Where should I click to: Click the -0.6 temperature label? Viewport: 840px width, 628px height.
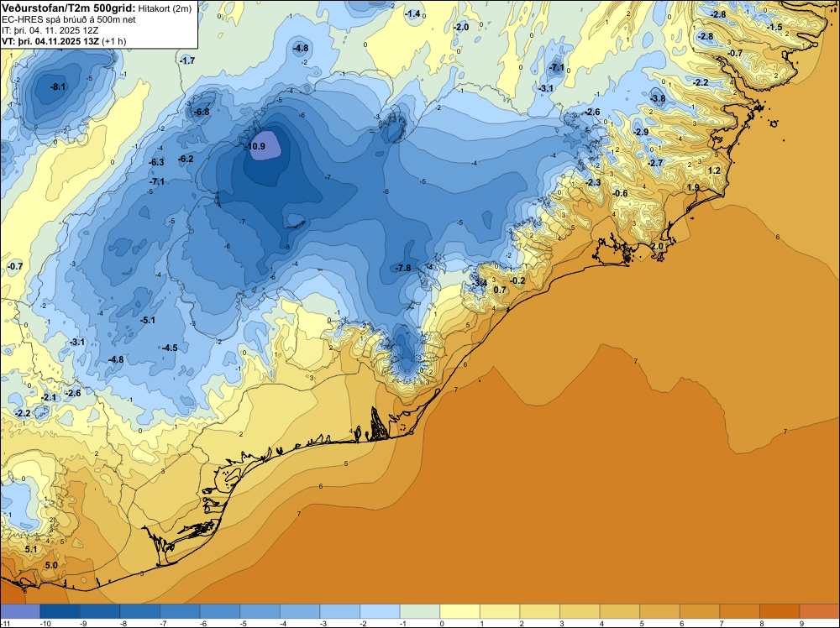620,193
